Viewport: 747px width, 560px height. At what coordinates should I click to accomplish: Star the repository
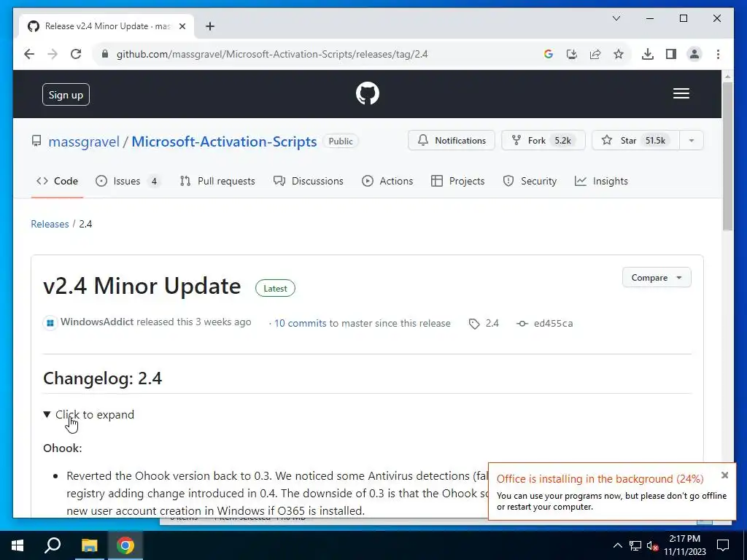[x=635, y=141]
